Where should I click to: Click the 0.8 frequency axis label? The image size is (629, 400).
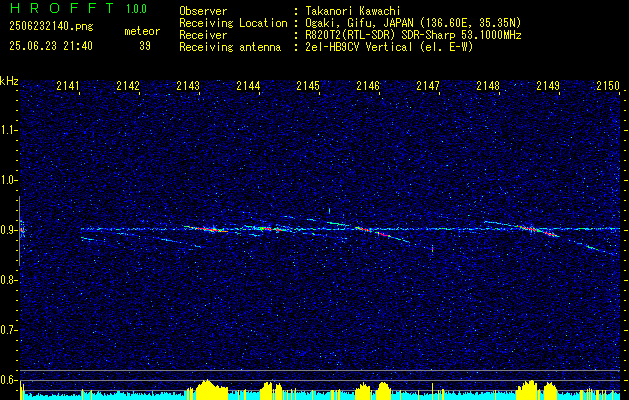coord(8,280)
